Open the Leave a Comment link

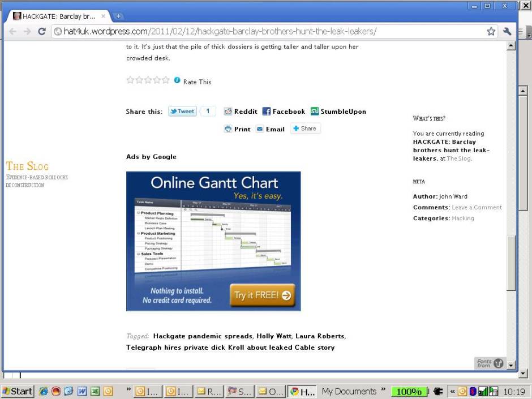point(477,207)
